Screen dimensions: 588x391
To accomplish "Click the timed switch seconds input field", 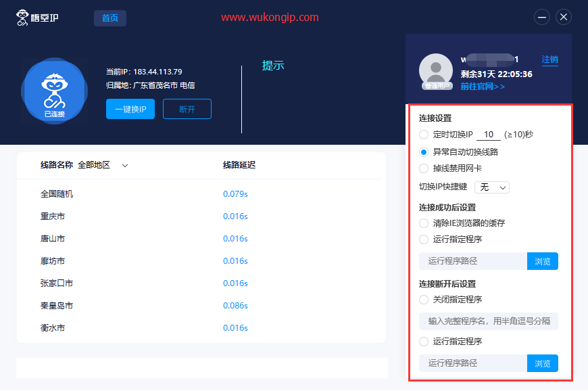I will click(x=488, y=135).
